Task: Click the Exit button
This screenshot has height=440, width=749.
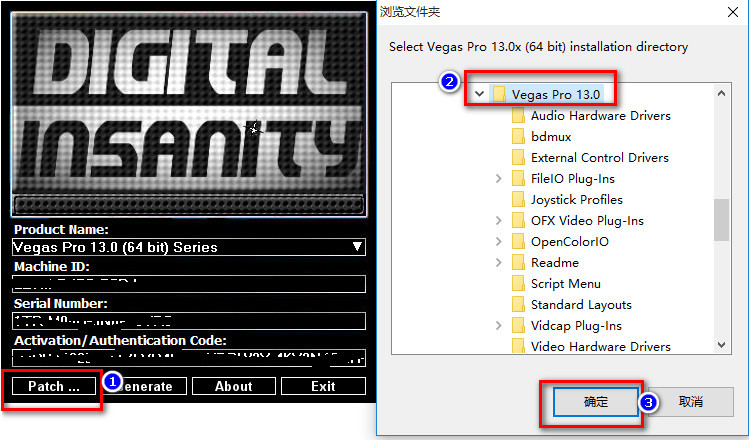Action: [x=322, y=386]
